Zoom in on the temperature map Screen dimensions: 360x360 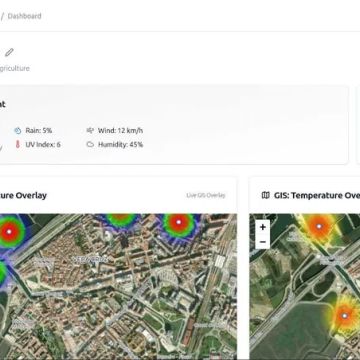coord(263,227)
